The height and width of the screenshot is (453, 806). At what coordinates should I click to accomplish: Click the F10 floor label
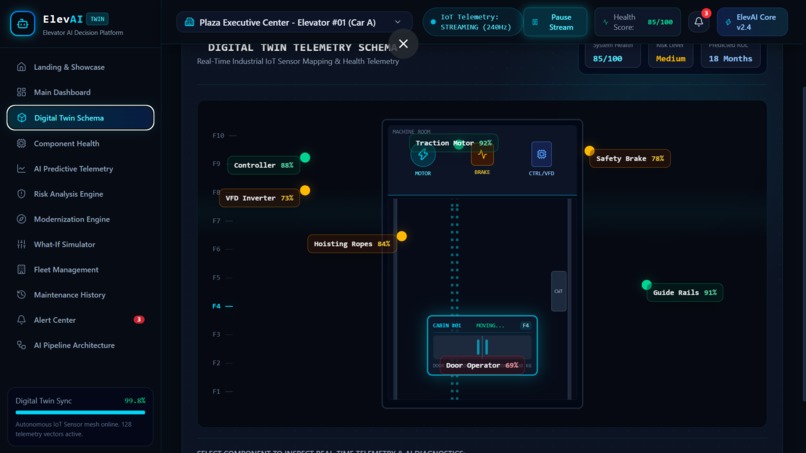pos(218,136)
